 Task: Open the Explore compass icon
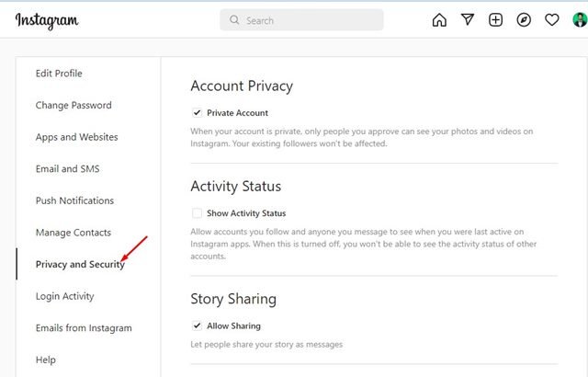[x=524, y=20]
